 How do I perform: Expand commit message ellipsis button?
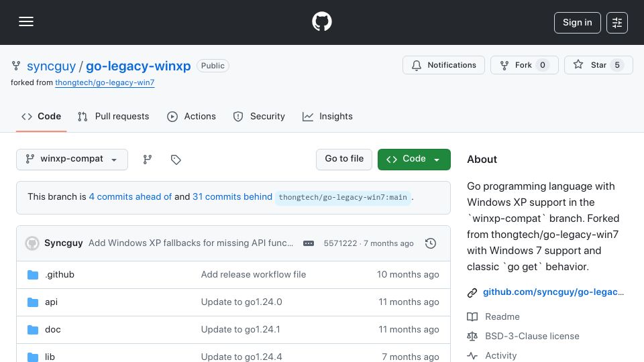coord(309,243)
